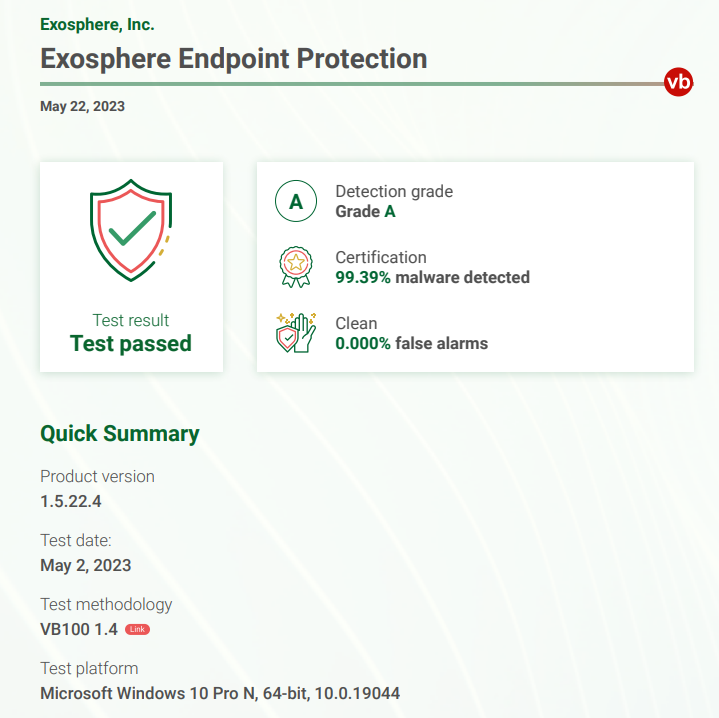Click the certification ribbon medal icon
This screenshot has width=719, height=718.
[x=296, y=267]
